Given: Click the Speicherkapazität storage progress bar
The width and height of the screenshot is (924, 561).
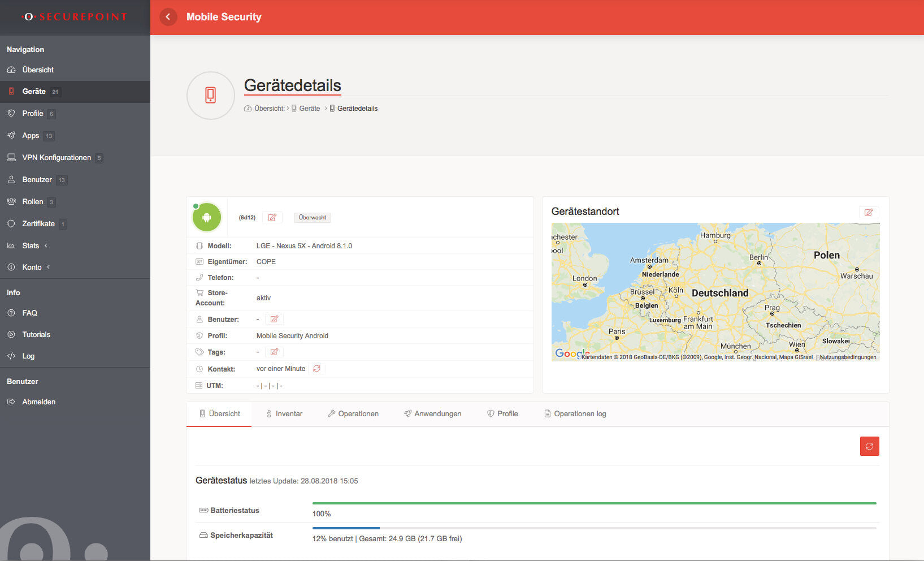Looking at the screenshot, I should click(x=594, y=528).
